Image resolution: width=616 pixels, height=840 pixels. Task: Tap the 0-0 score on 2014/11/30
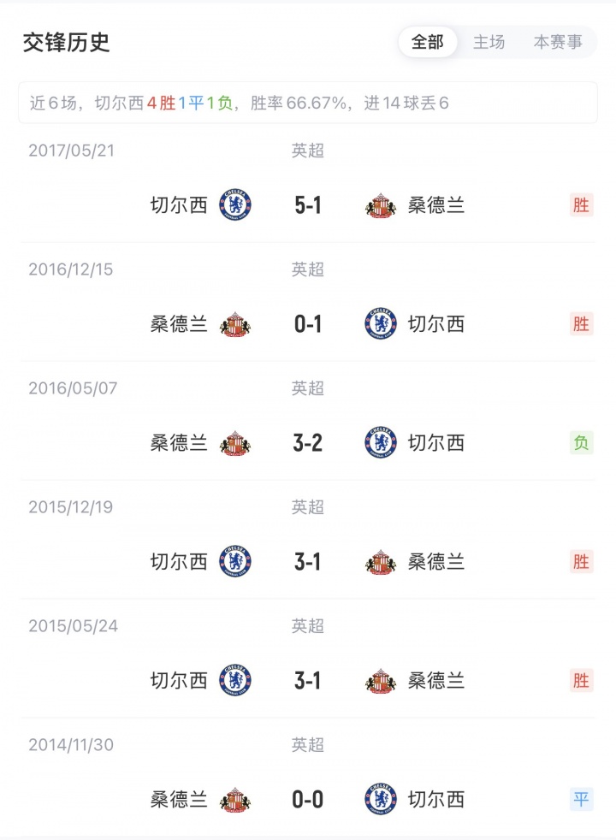tap(307, 800)
